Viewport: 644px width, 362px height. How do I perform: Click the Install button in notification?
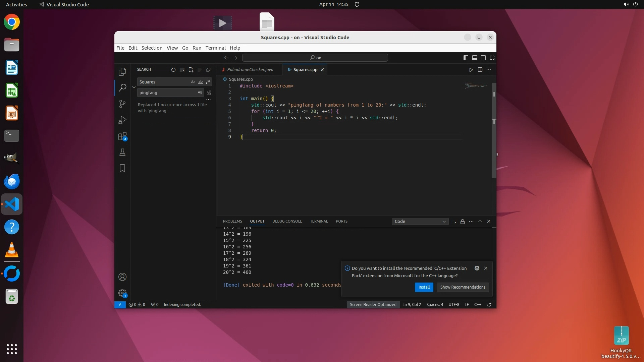point(424,287)
